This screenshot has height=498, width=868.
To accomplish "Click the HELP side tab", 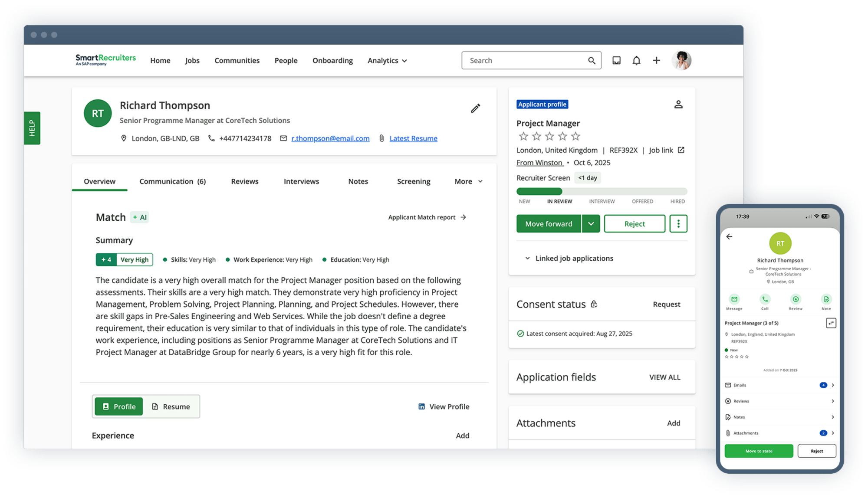I will [32, 128].
